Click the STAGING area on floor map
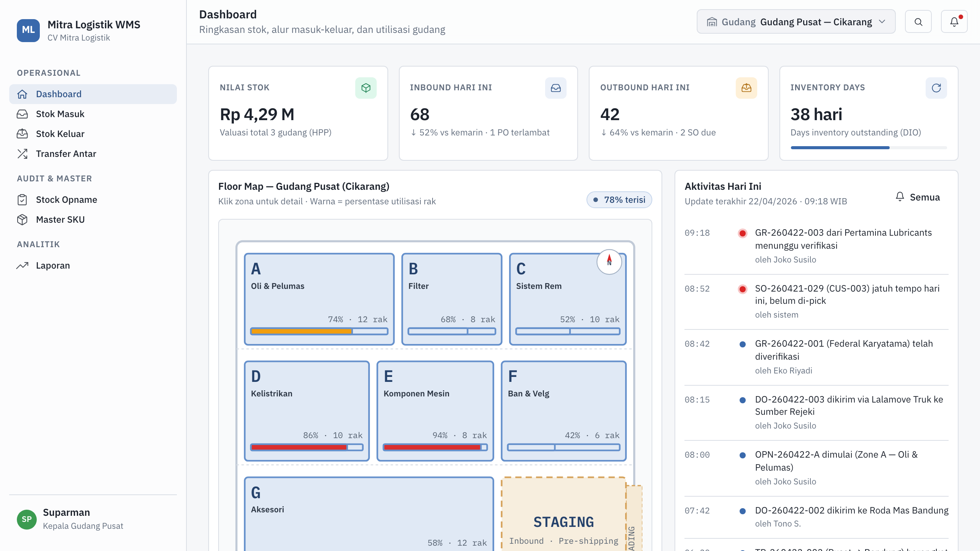The width and height of the screenshot is (980, 551). coord(563,515)
